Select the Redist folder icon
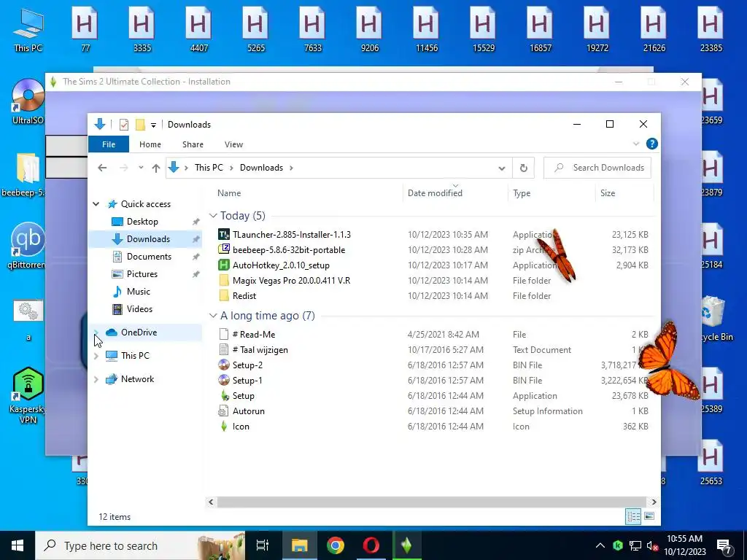Image resolution: width=747 pixels, height=560 pixels. tap(224, 296)
